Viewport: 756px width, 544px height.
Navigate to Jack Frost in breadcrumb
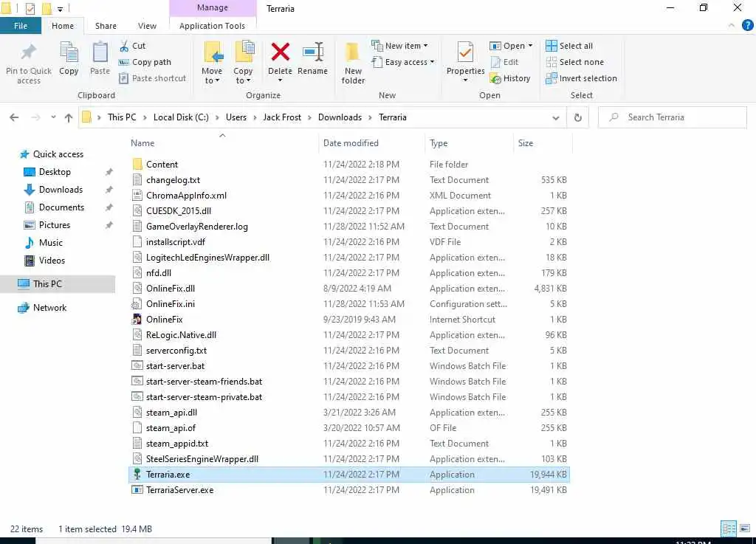pyautogui.click(x=282, y=117)
